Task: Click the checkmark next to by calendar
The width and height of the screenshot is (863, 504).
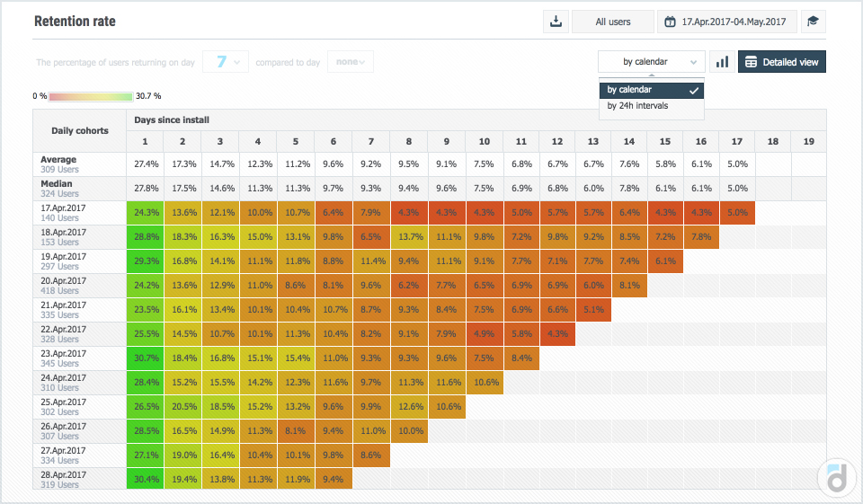Action: (x=693, y=90)
